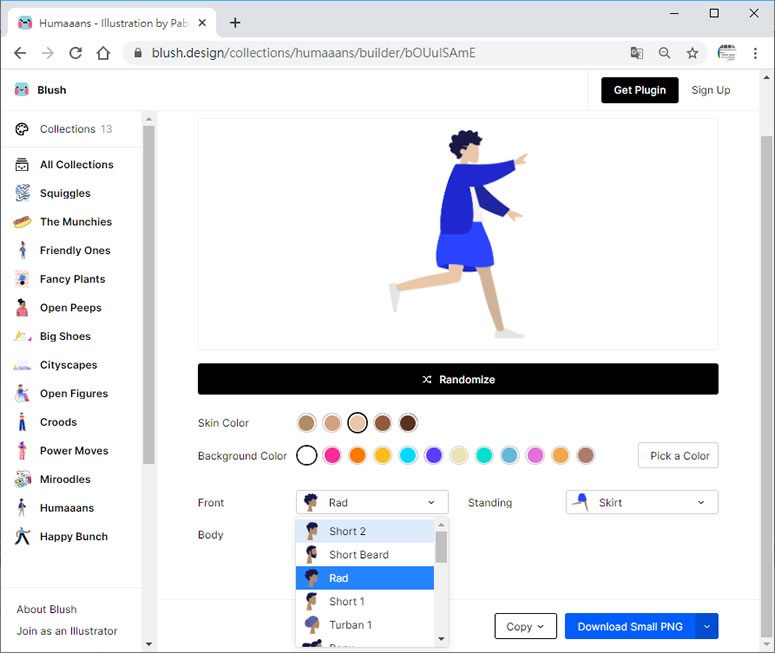Click the Humaaans figure icon
The width and height of the screenshot is (775, 653).
pos(22,508)
